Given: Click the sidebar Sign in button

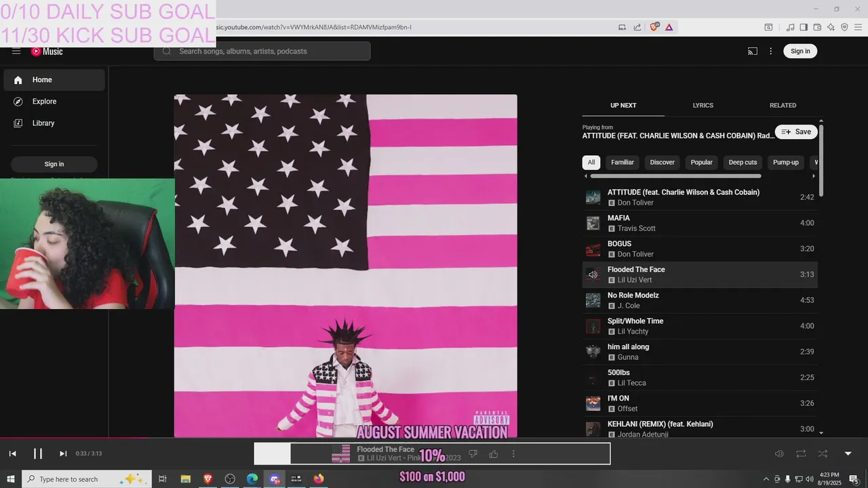Looking at the screenshot, I should pos(54,164).
